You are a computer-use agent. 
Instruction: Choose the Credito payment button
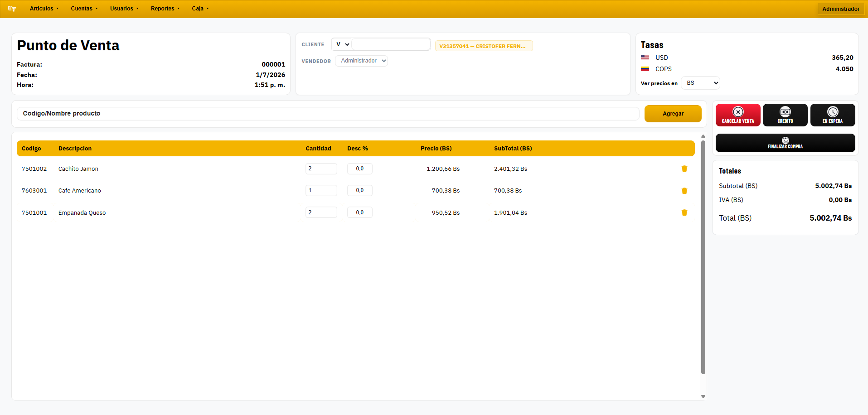coord(785,115)
